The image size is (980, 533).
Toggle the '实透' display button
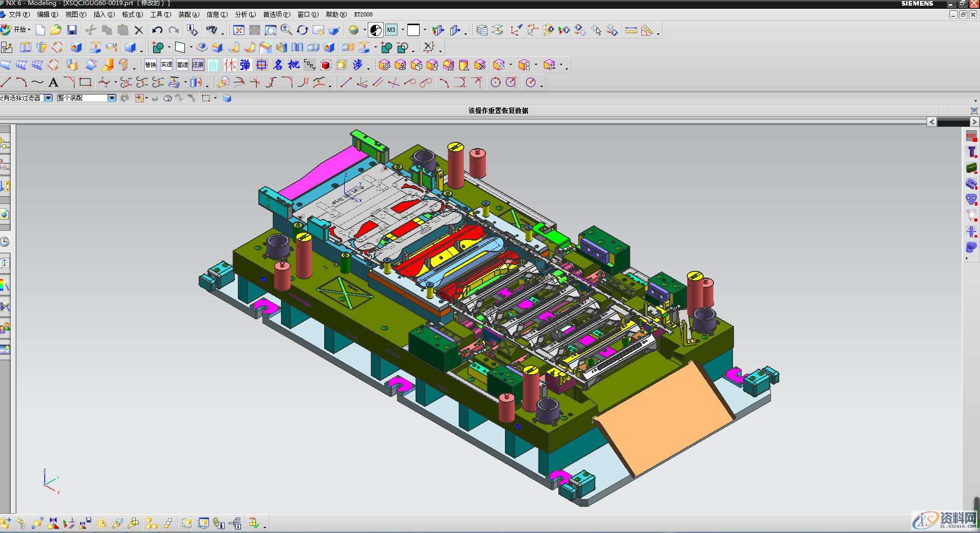coord(166,65)
